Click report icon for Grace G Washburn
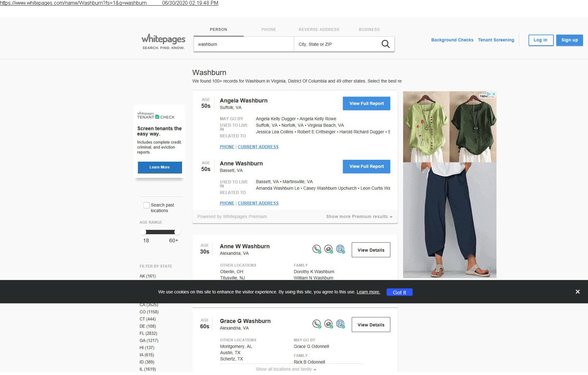The image size is (588, 375). [340, 324]
